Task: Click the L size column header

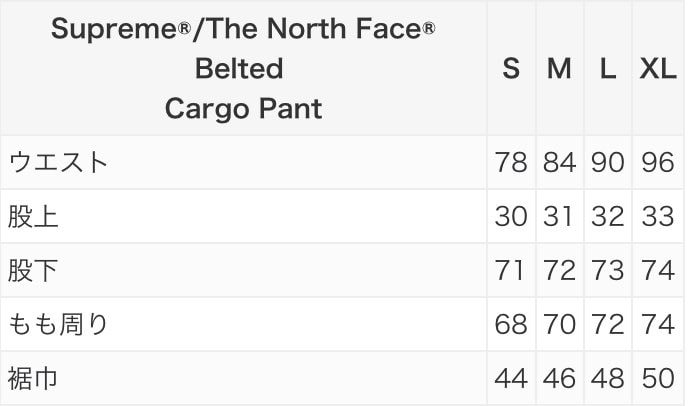Action: (x=608, y=69)
